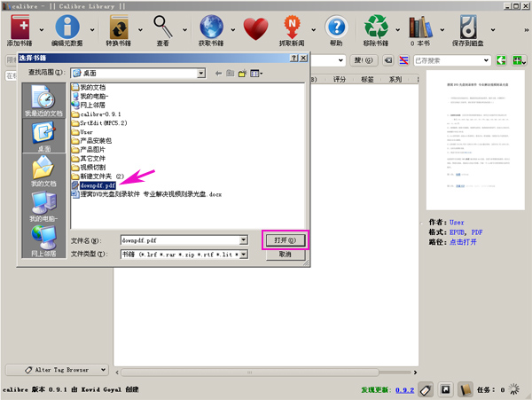Image resolution: width=532 pixels, height=400 pixels.
Task: Select My Computer (我的电脑) sidebar icon
Action: coord(43,207)
